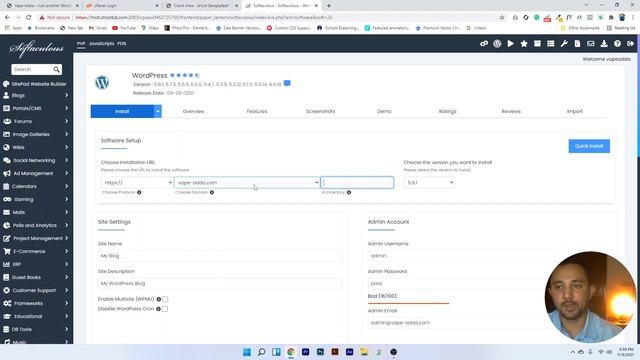Image resolution: width=640 pixels, height=360 pixels.
Task: Click the Chrome icon in the taskbar
Action: [x=291, y=352]
